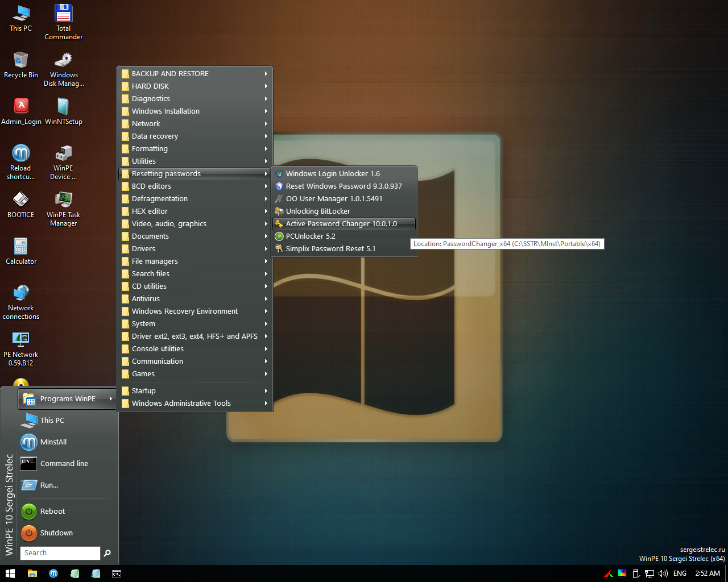Screen dimensions: 728x582
Task: Open Windows Disk Management desktop icon
Action: 64,69
